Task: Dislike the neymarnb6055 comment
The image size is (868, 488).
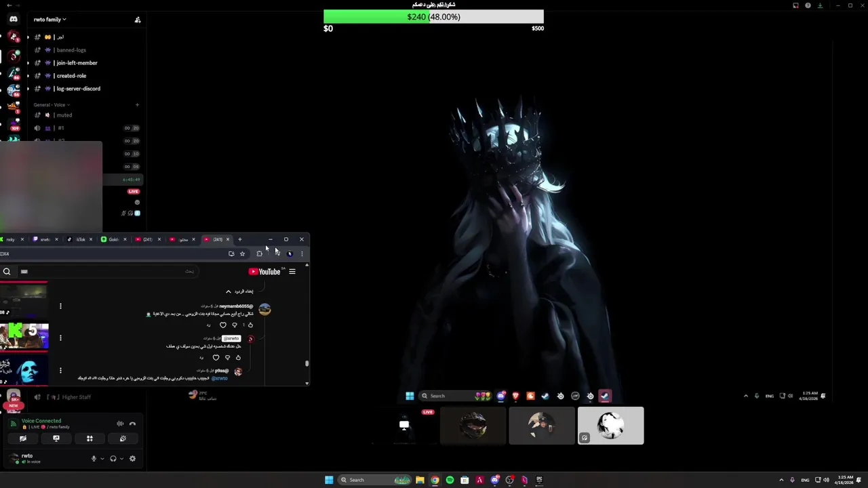Action: 235,325
